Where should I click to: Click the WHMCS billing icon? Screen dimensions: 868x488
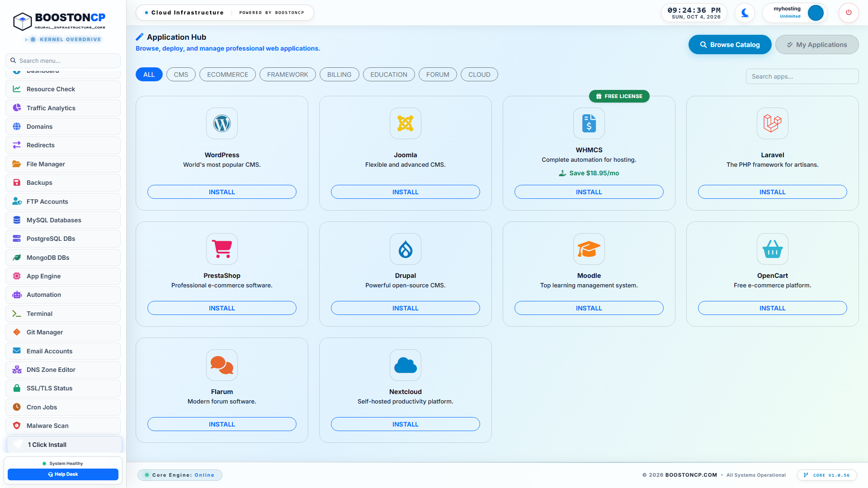click(x=589, y=123)
